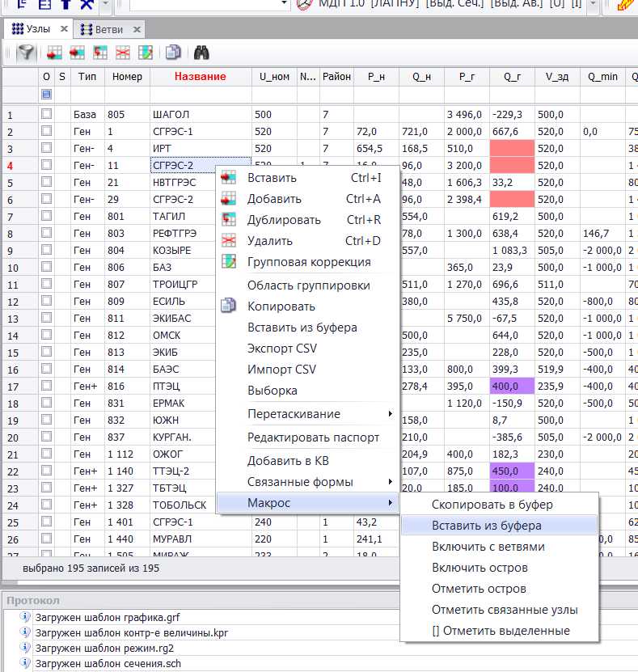Click the delete row toolbar icon
The height and width of the screenshot is (672, 638).
[x=123, y=53]
